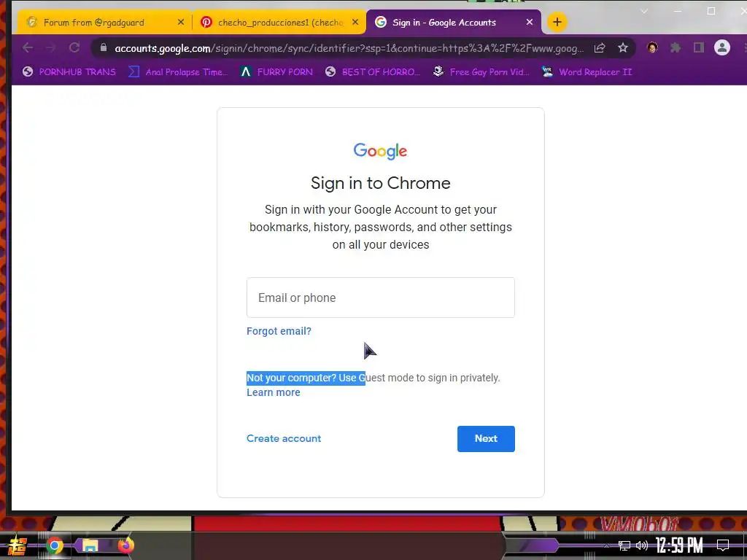Switch to the Forum from @rgadguard tab
747x560 pixels.
[x=105, y=23]
